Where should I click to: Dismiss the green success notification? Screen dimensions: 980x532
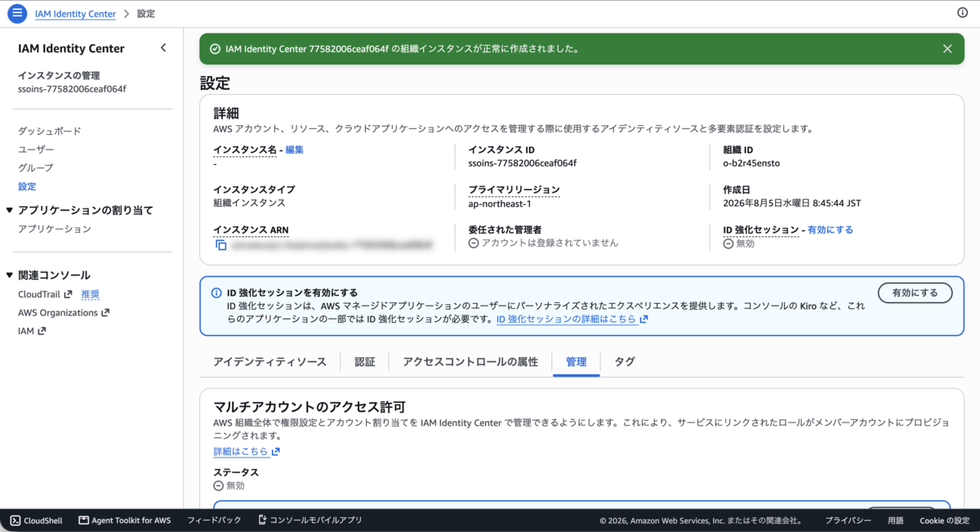point(947,49)
